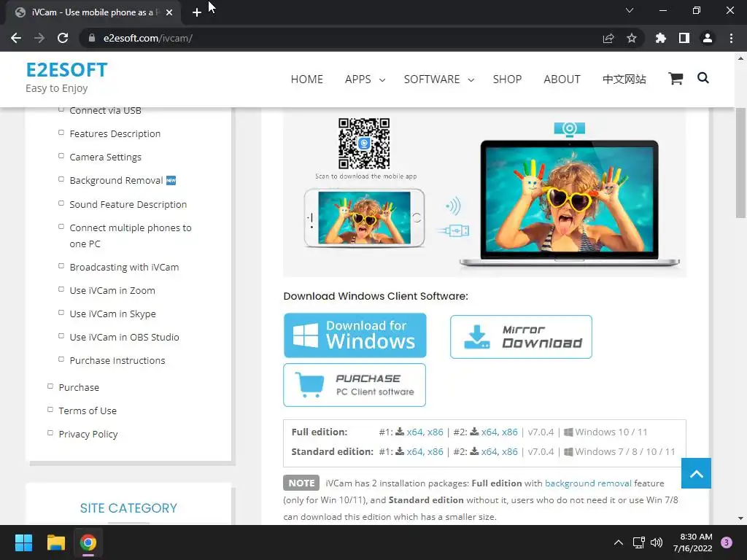Click the page vertical scrollbar thumb
The width and height of the screenshot is (747, 560).
[740, 163]
